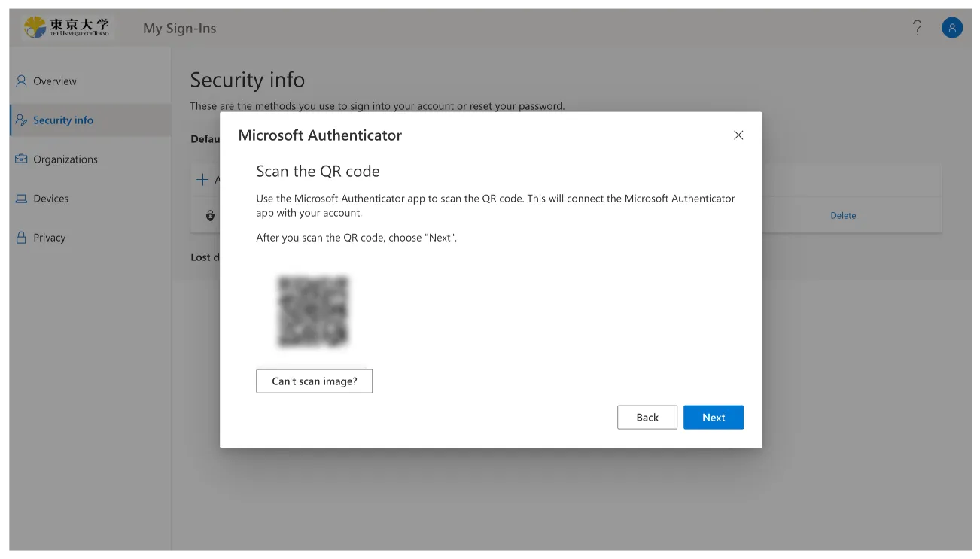Click the My Sign-Ins header title
The height and width of the screenshot is (559, 980).
click(x=179, y=29)
